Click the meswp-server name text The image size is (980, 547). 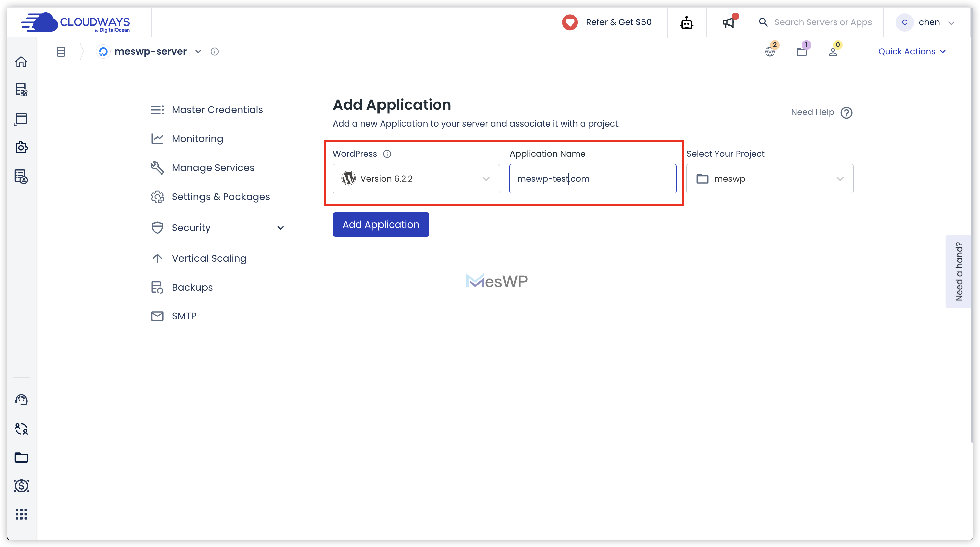150,51
